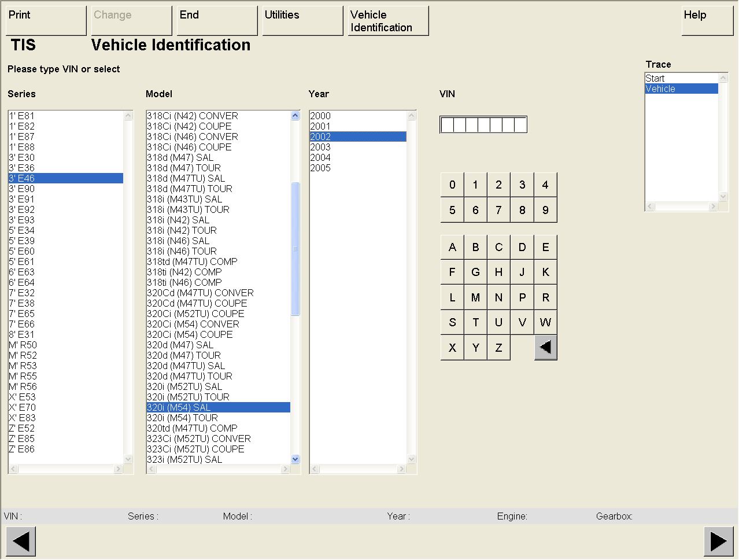Select model 318td (M47TU) COMP

(x=219, y=261)
